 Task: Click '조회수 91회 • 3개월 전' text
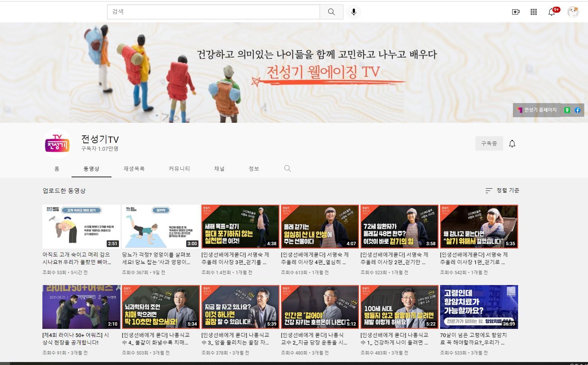coord(65,353)
